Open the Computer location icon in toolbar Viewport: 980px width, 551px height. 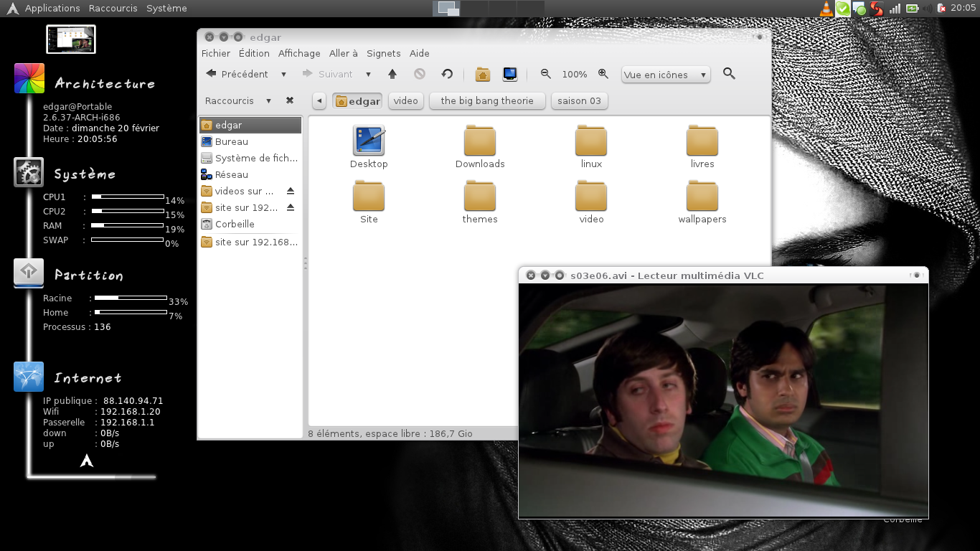click(510, 74)
